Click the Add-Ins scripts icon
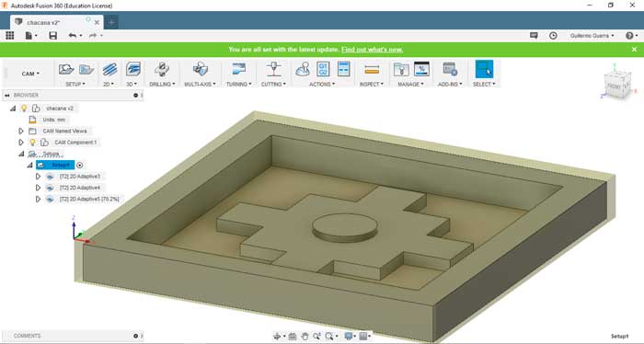This screenshot has width=644, height=344. pos(450,69)
